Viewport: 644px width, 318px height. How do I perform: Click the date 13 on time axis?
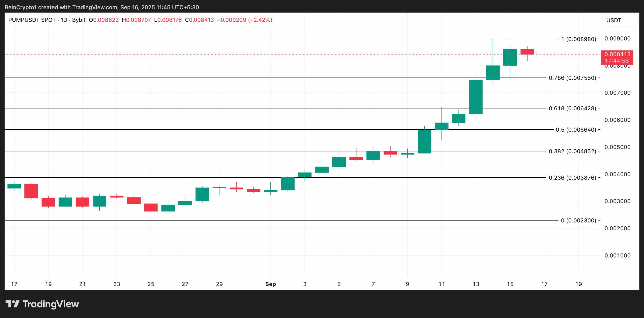tap(476, 284)
